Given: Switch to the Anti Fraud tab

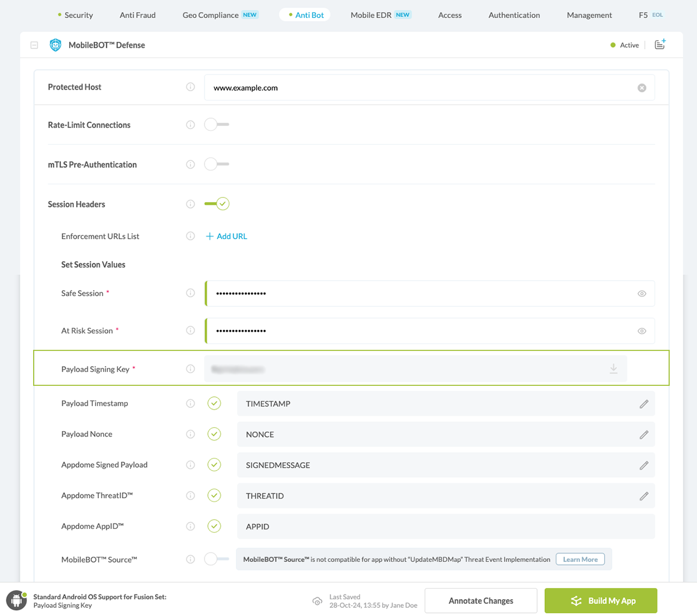Looking at the screenshot, I should click(x=138, y=15).
